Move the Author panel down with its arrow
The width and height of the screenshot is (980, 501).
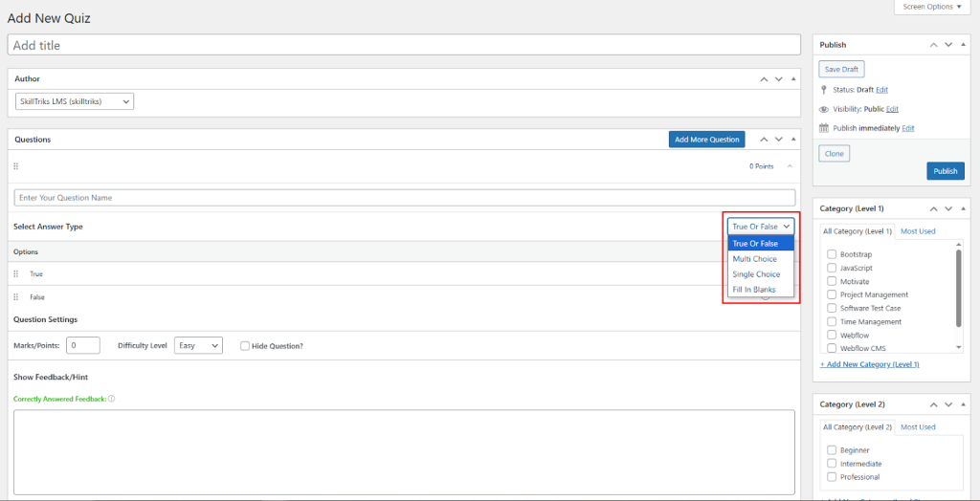(x=778, y=78)
